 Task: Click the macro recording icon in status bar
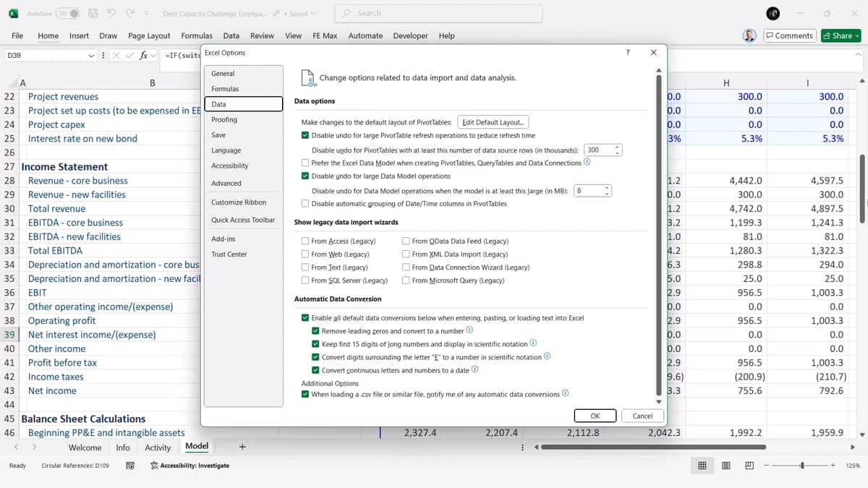[x=130, y=466]
